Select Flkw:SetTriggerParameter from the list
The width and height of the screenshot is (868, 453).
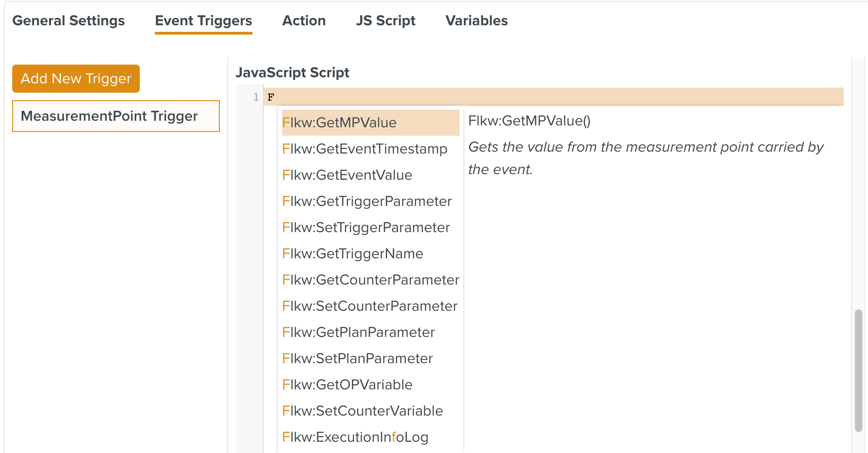[x=367, y=227]
